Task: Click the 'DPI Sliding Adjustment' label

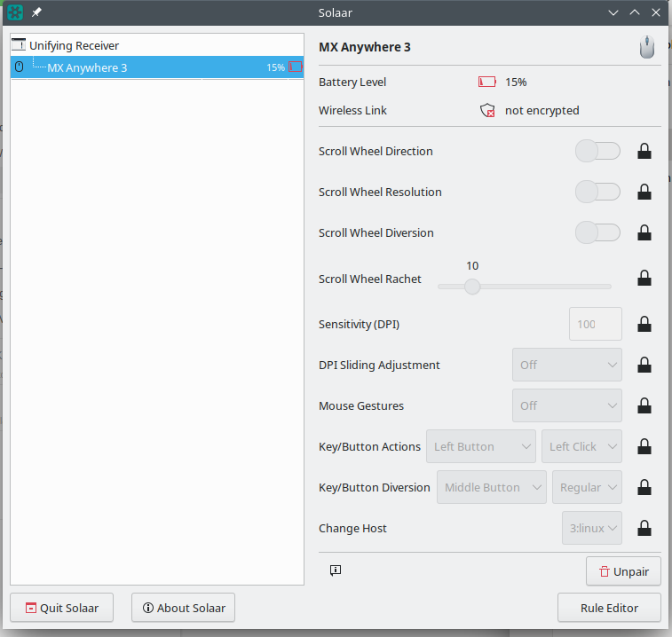Action: click(x=379, y=365)
